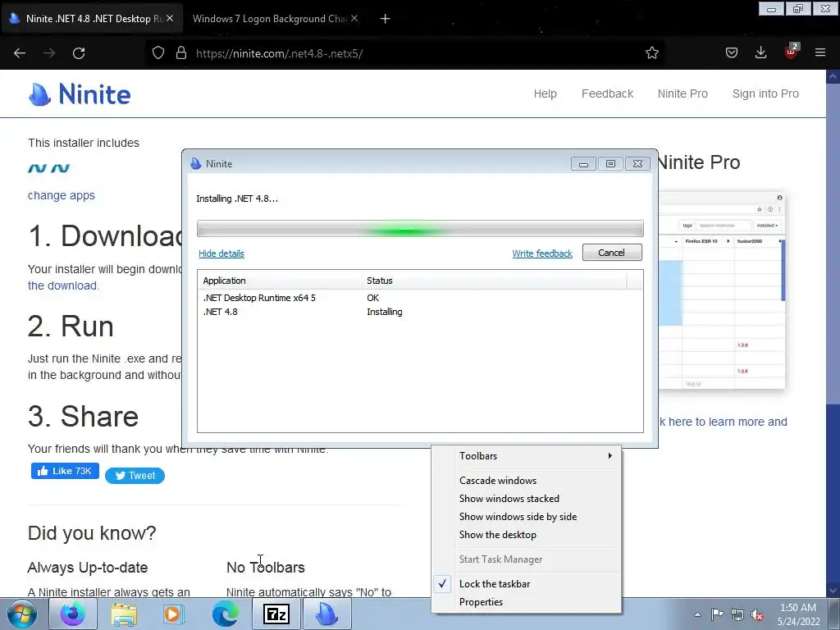Viewport: 840px width, 630px height.
Task: Close the Windows 7 Logon Background tab
Action: click(x=354, y=18)
